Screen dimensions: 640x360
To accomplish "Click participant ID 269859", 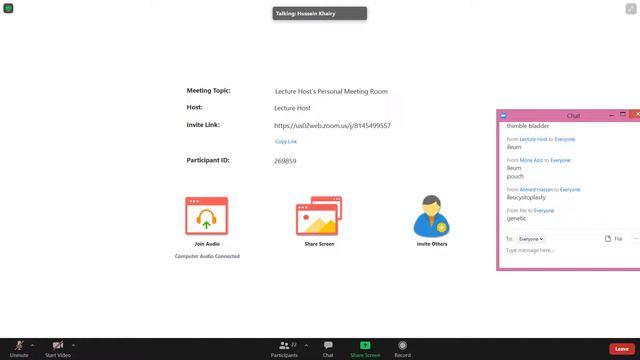I will (x=285, y=161).
